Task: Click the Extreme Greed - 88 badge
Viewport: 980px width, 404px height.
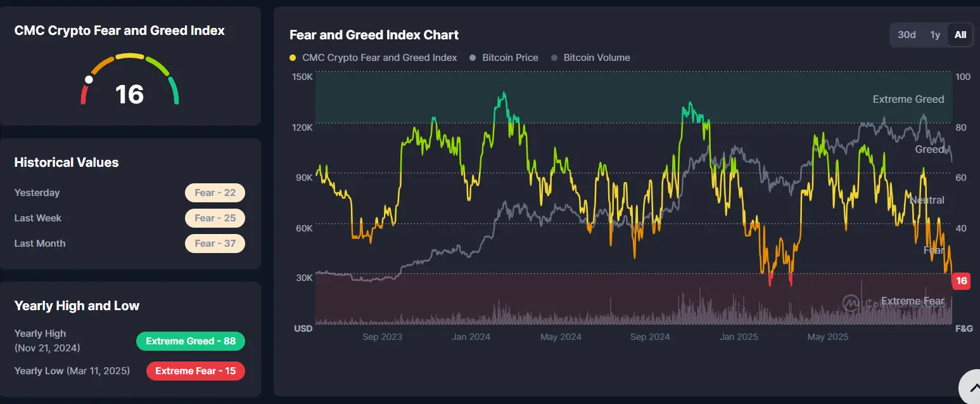Action: 191,341
